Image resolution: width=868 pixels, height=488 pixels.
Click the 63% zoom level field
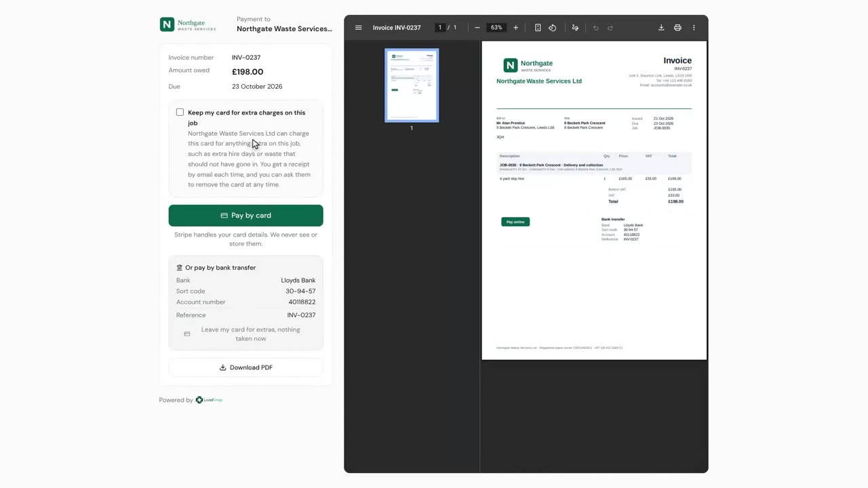pyautogui.click(x=496, y=28)
